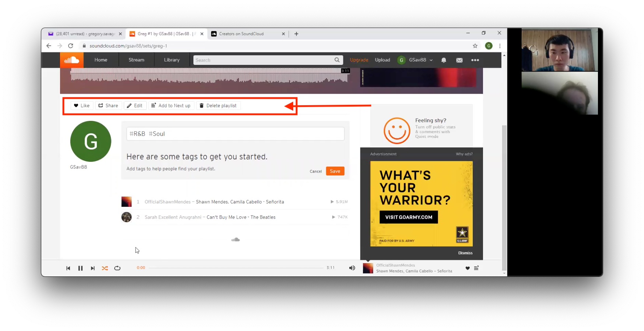This screenshot has width=644, height=331.
Task: Like the playlist
Action: [82, 105]
